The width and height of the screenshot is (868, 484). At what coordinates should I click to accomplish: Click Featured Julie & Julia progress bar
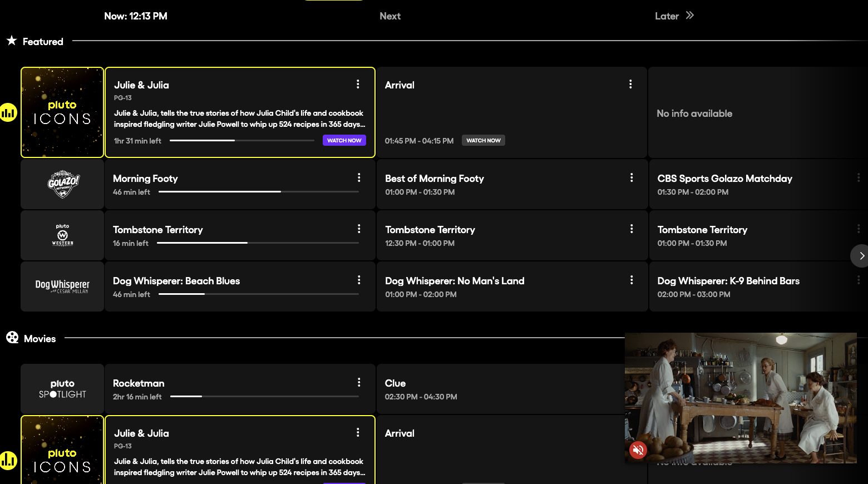tap(242, 141)
